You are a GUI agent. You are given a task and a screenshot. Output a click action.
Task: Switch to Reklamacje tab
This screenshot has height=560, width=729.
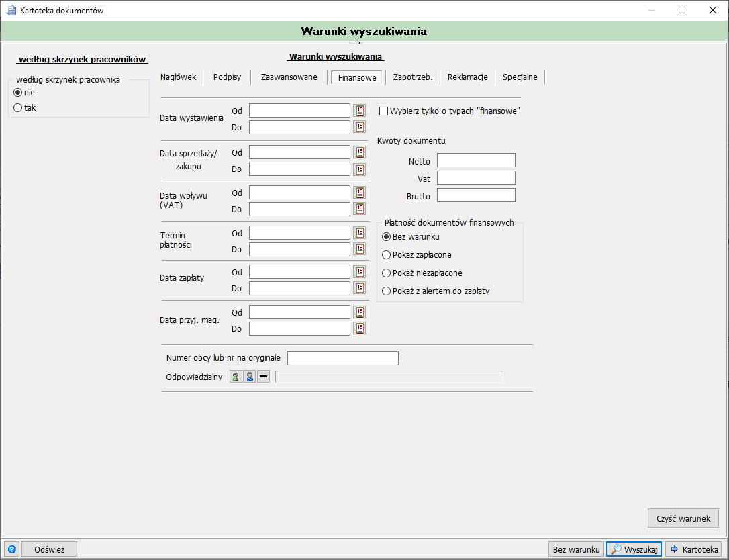pyautogui.click(x=467, y=77)
